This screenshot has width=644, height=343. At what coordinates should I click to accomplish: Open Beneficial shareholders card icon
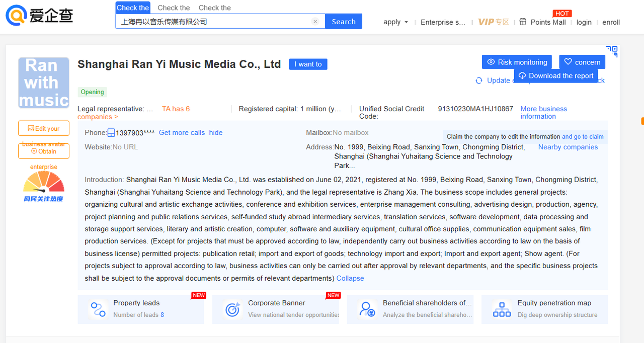pos(367,309)
